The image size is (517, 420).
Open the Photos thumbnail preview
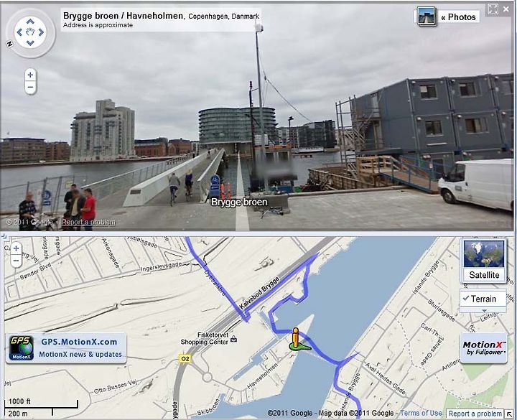(x=427, y=16)
